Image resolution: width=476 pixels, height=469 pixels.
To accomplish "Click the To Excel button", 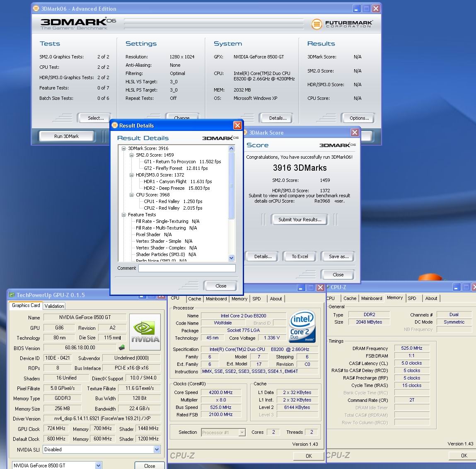I will (300, 256).
